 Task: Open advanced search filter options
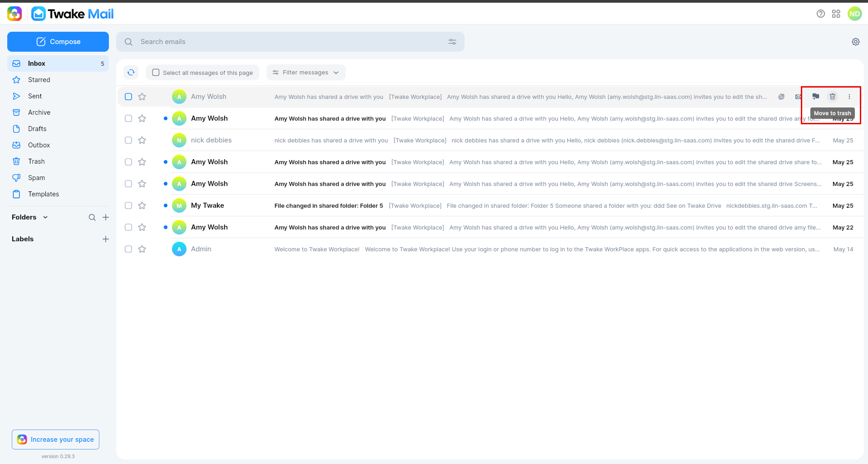point(452,42)
